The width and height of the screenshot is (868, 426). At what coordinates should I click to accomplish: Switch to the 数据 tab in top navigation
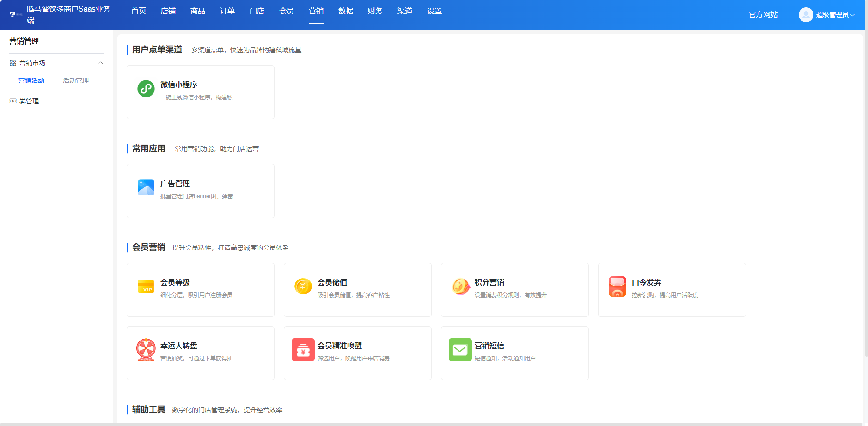coord(346,11)
